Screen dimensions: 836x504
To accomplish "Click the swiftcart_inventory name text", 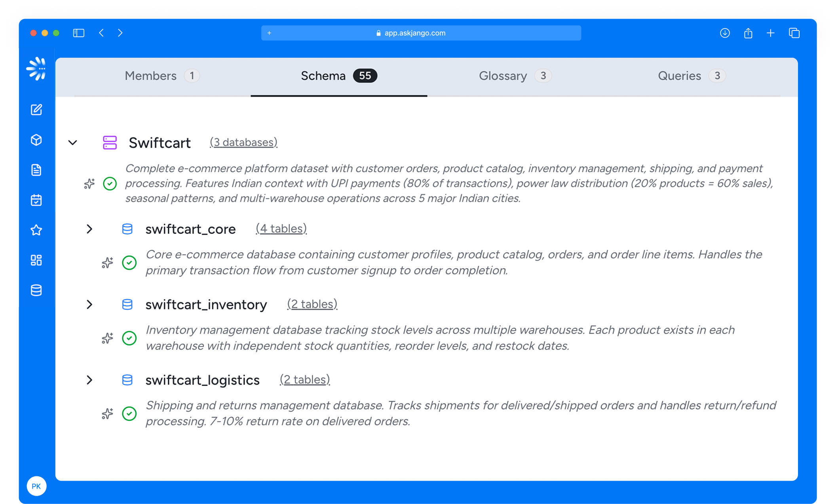I will pos(206,305).
